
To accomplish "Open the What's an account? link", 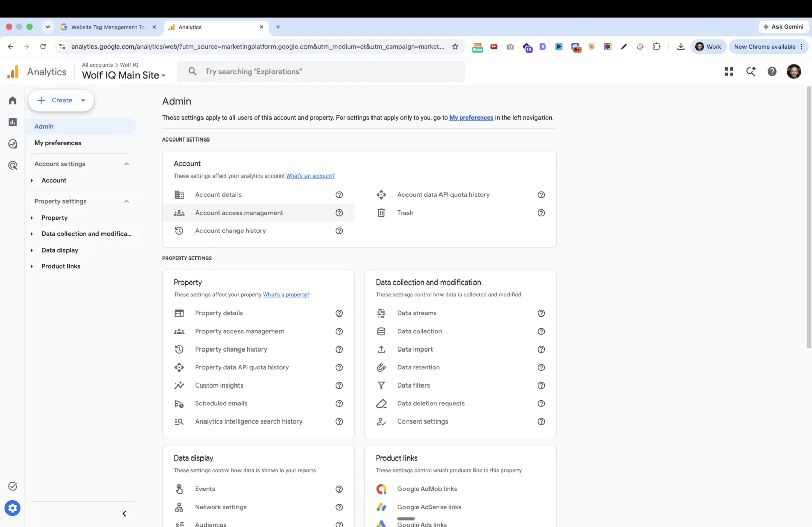I will pyautogui.click(x=311, y=176).
